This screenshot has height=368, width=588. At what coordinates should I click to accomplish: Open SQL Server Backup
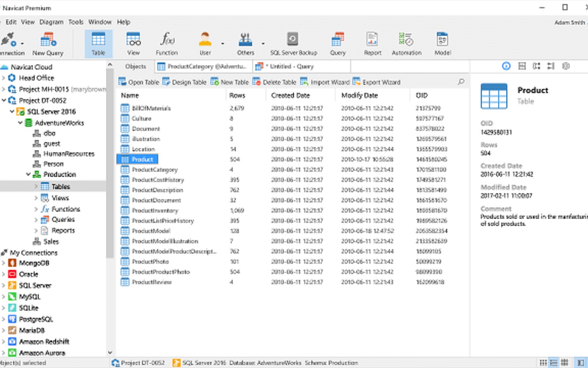(x=293, y=44)
